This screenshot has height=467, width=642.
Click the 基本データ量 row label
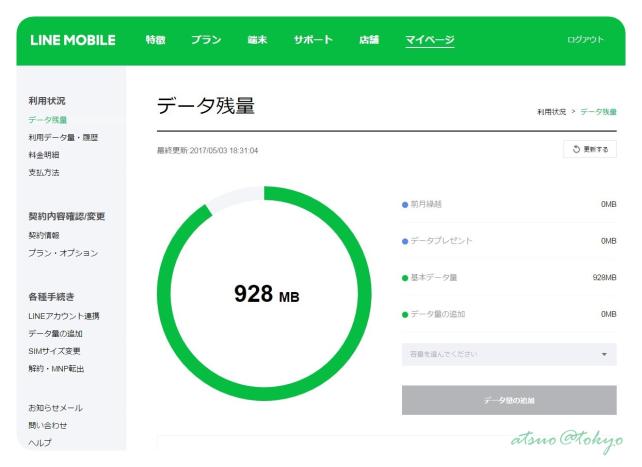434,277
